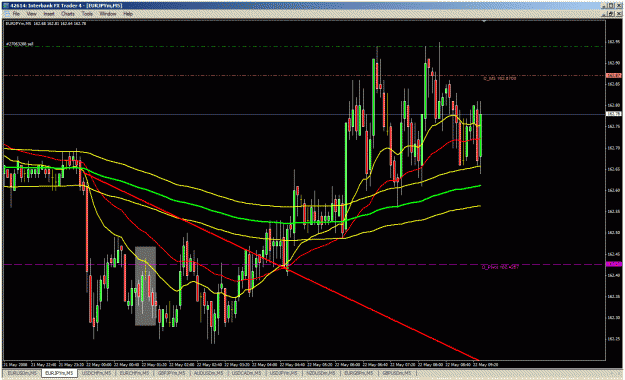Click the EURJPYm,M5 OHLC header text
Image resolution: width=625 pixels, height=380 pixels.
pos(45,24)
